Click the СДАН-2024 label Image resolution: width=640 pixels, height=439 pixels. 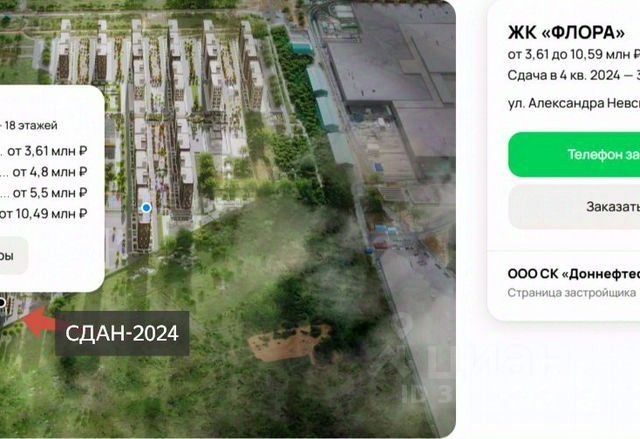pyautogui.click(x=122, y=333)
